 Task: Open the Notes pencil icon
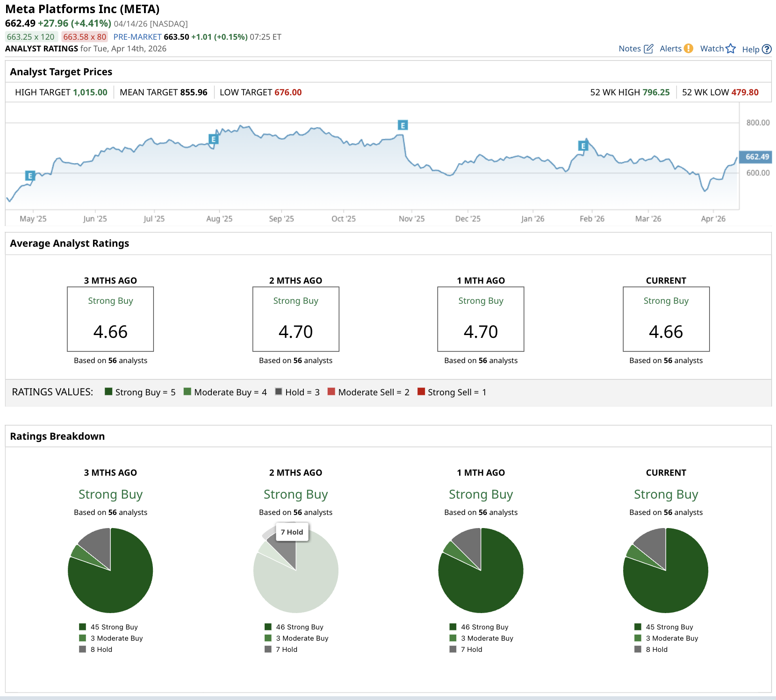pos(648,49)
